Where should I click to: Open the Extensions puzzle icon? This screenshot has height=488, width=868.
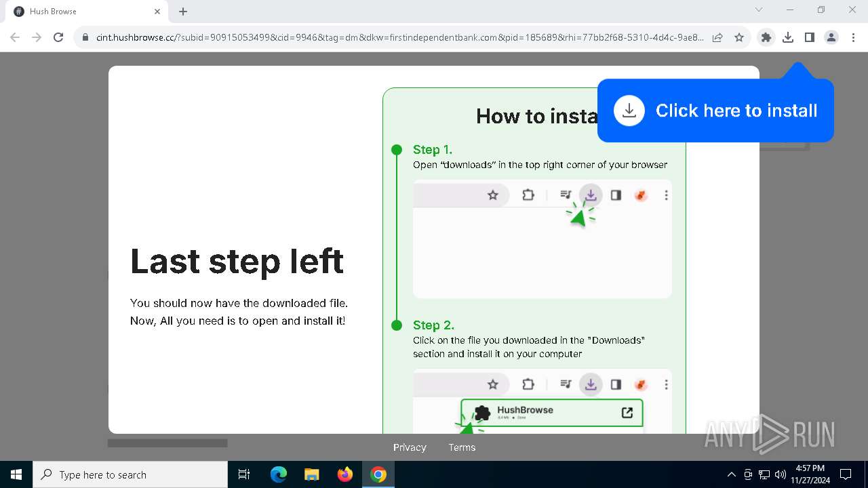[x=766, y=38]
